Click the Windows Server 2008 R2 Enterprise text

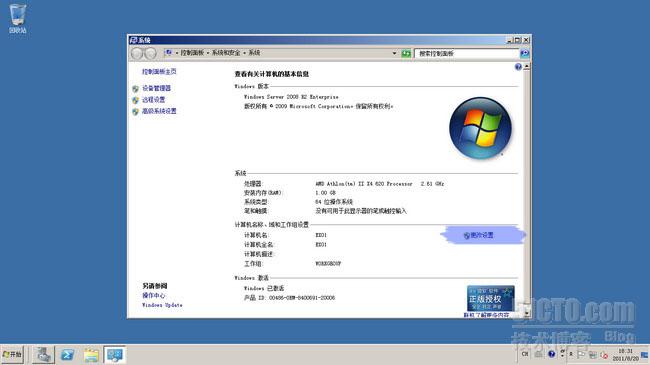(291, 97)
